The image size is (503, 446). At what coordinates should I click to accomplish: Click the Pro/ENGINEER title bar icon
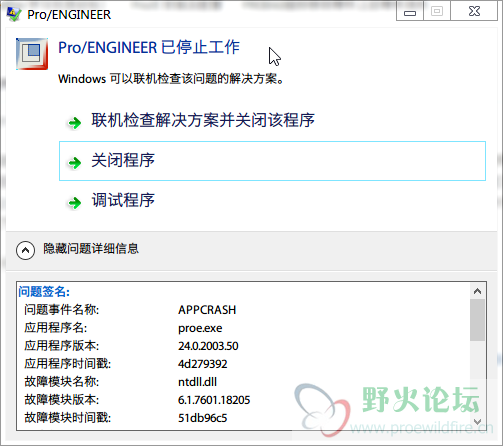14,14
